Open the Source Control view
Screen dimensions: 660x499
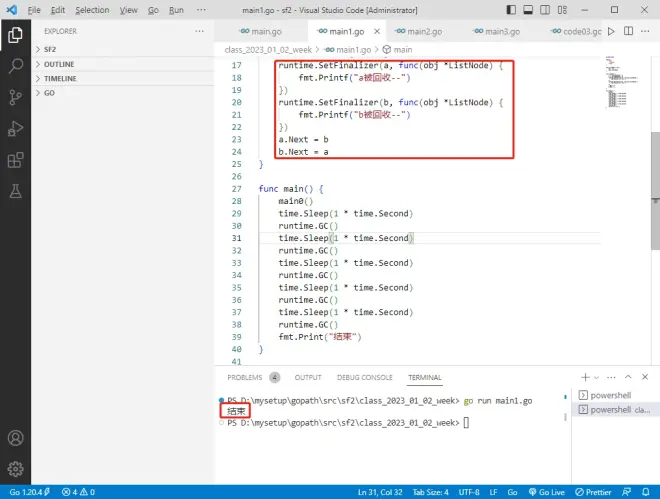point(15,97)
